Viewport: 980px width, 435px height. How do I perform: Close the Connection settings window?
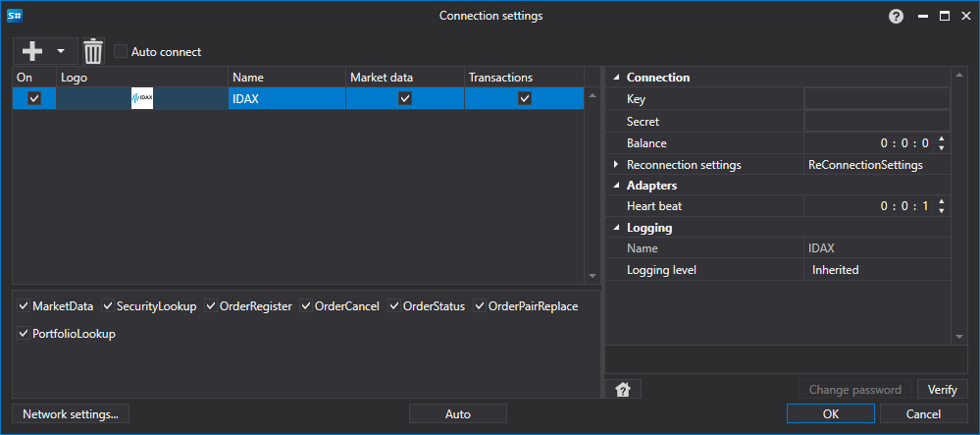pos(965,17)
